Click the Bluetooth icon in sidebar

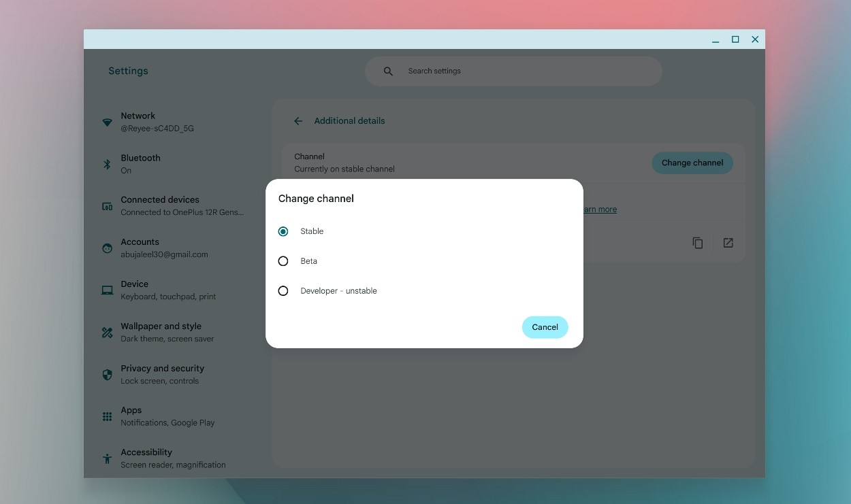point(107,164)
